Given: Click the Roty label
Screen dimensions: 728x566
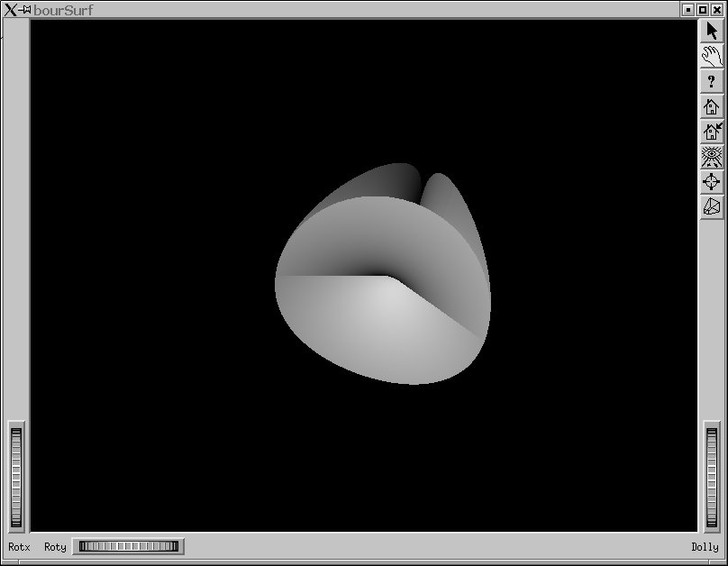Looking at the screenshot, I should pyautogui.click(x=55, y=547).
